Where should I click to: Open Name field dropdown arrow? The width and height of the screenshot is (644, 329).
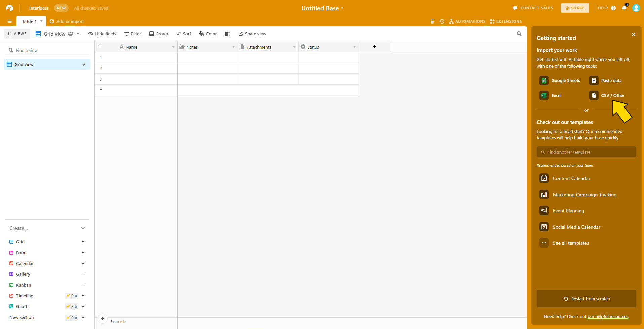coord(173,47)
